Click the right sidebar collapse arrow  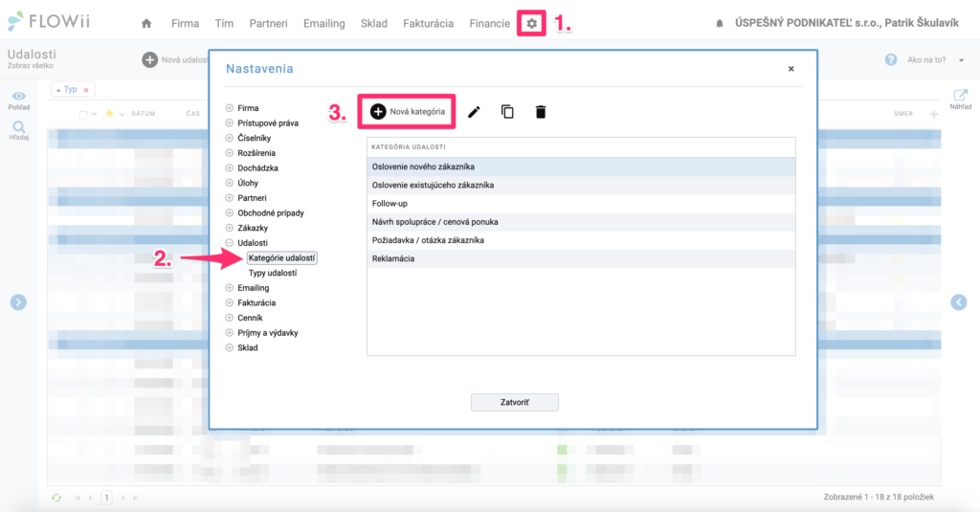959,302
